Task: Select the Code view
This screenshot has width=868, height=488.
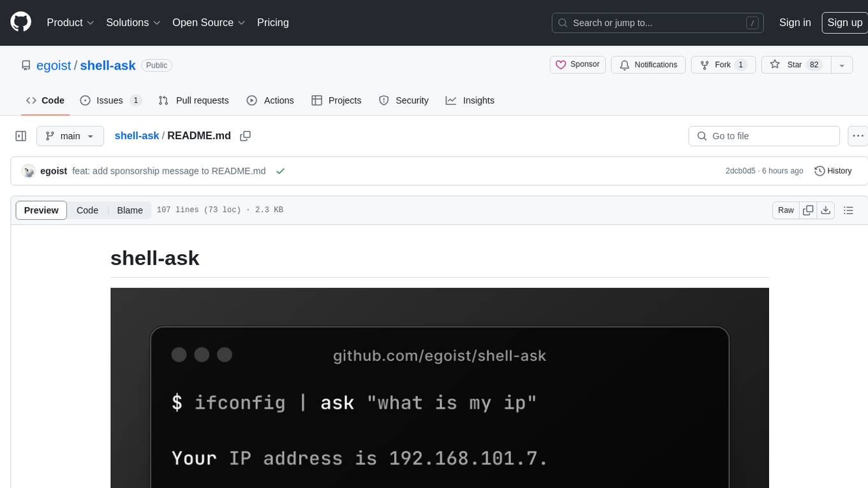Action: (87, 210)
